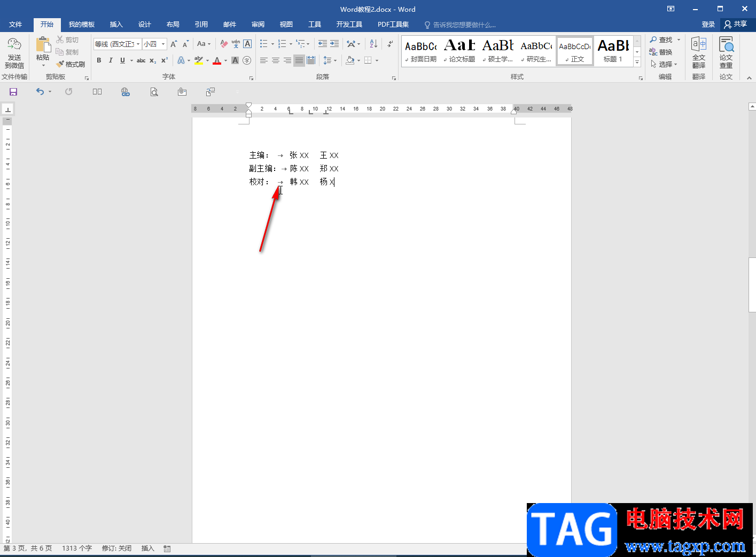Toggle character shading
This screenshot has width=756, height=557.
coord(235,60)
